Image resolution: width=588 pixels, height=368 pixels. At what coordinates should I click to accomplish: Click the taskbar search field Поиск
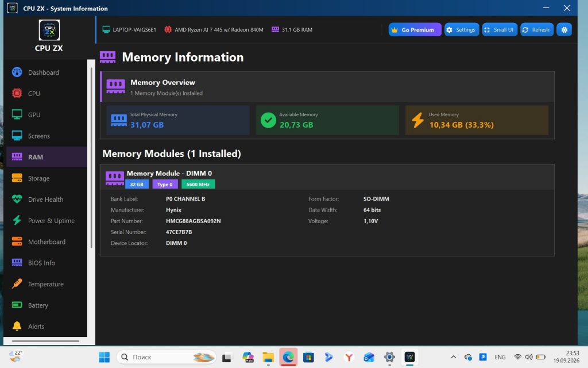tap(166, 357)
